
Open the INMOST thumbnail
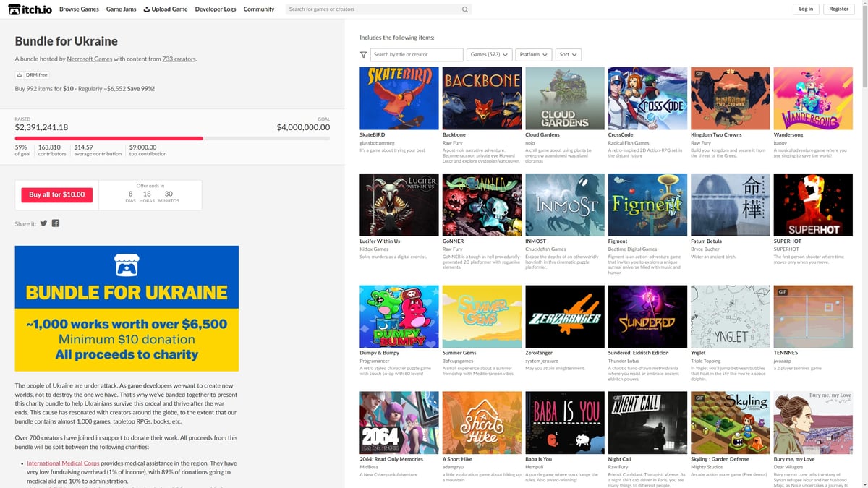(565, 205)
